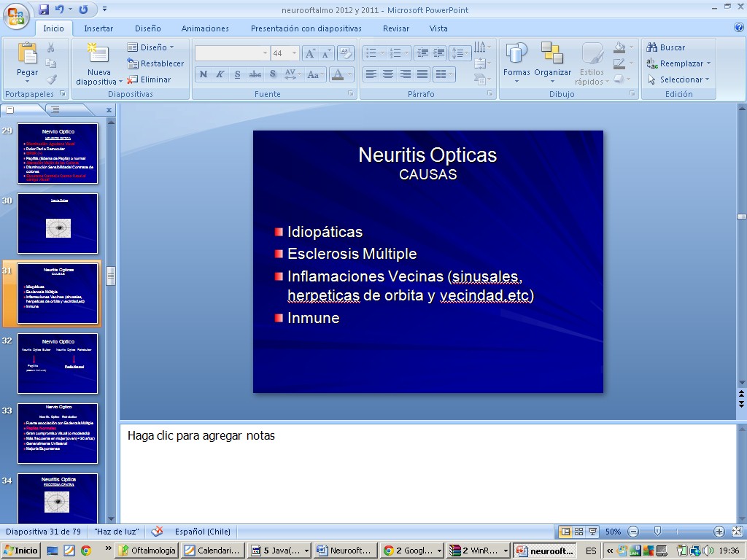Click the Nueva diapositiva icon
The width and height of the screenshot is (747, 560).
click(x=98, y=55)
